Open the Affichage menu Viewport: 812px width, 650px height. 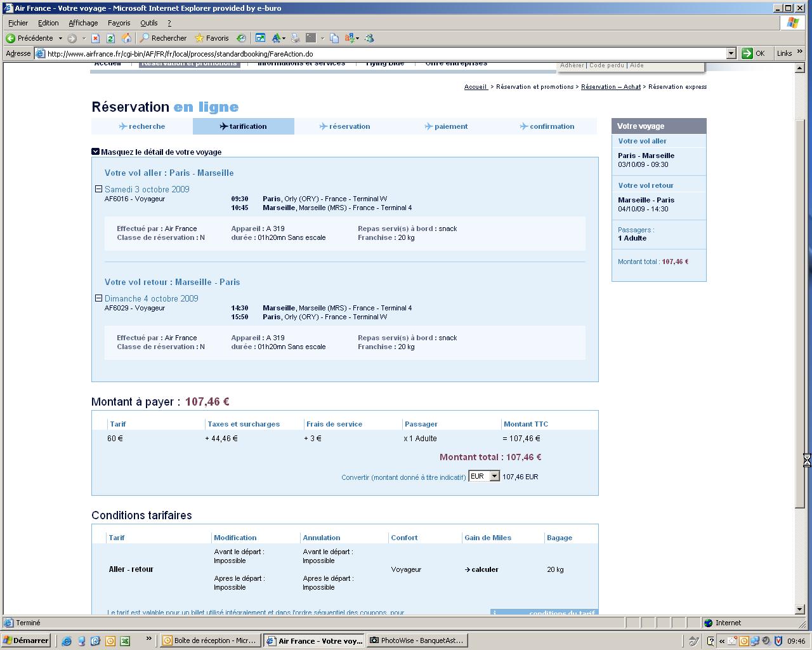coord(83,23)
